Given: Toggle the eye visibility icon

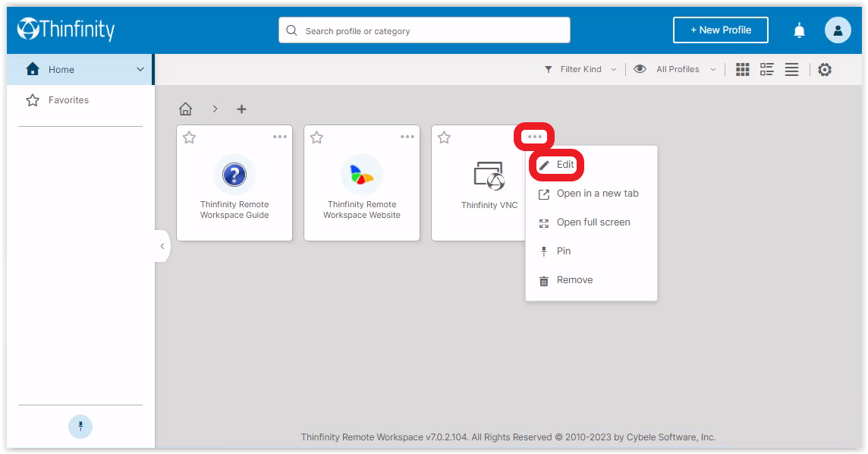Looking at the screenshot, I should (x=640, y=69).
